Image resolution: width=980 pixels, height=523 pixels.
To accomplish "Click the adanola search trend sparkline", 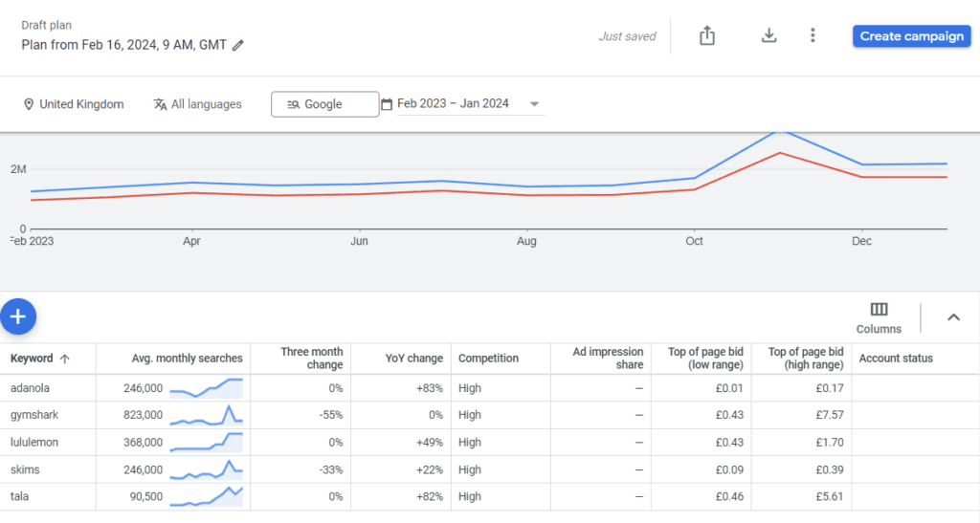I will [x=206, y=388].
